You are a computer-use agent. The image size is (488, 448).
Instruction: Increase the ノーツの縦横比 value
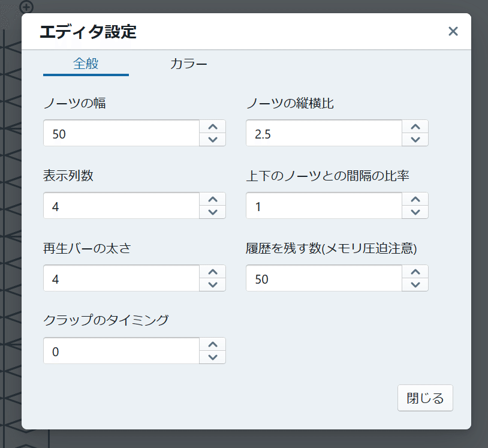[415, 127]
